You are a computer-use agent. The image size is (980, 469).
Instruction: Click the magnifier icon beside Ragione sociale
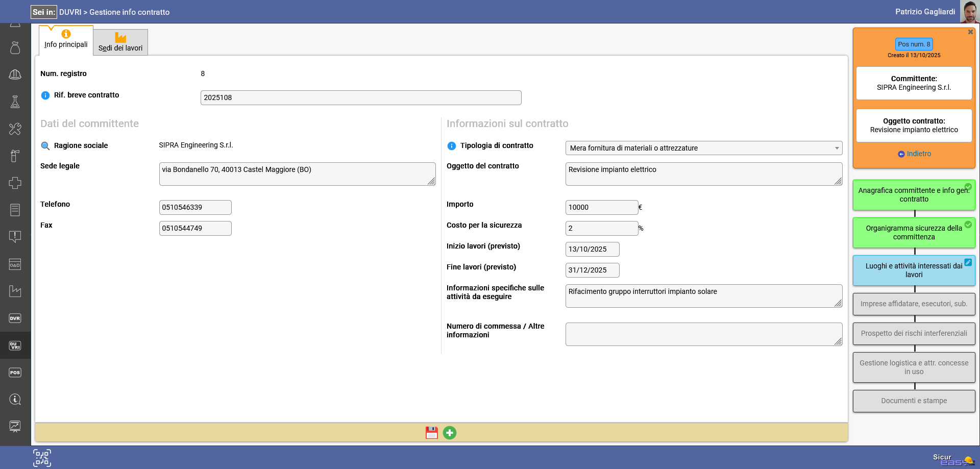[x=45, y=145]
